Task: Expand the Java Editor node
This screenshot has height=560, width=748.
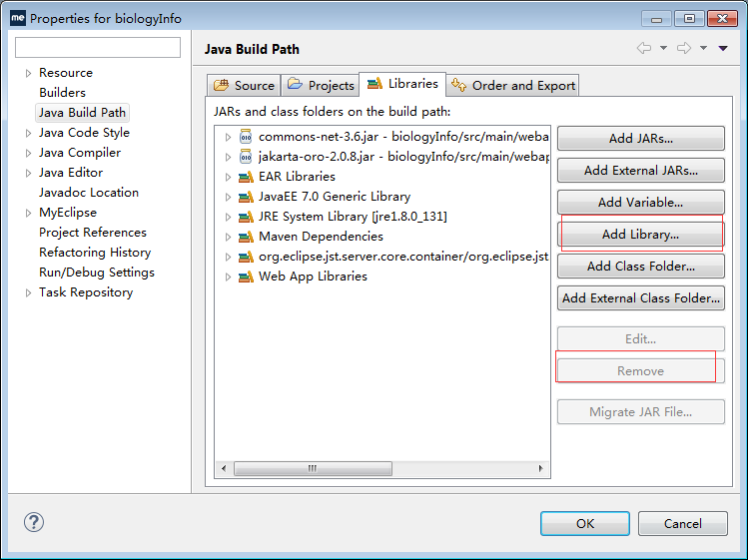Action: point(28,173)
